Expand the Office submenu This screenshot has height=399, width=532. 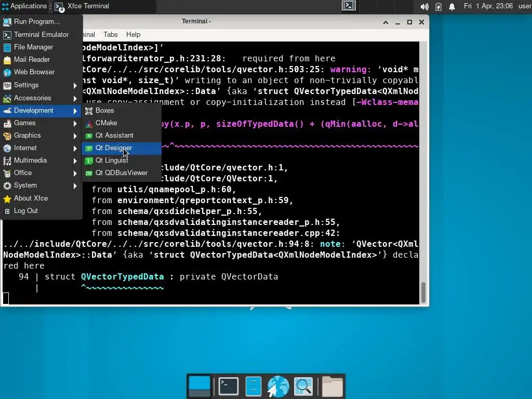[41, 174]
